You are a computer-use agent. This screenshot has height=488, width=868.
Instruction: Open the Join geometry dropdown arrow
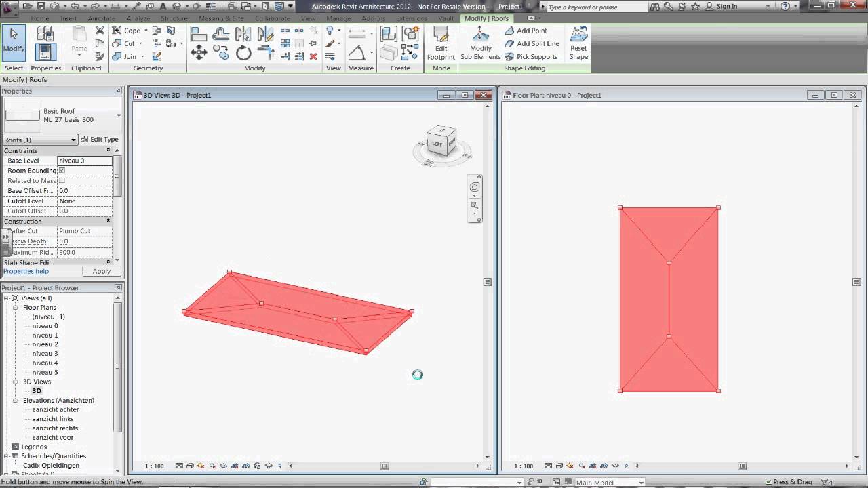coord(142,56)
